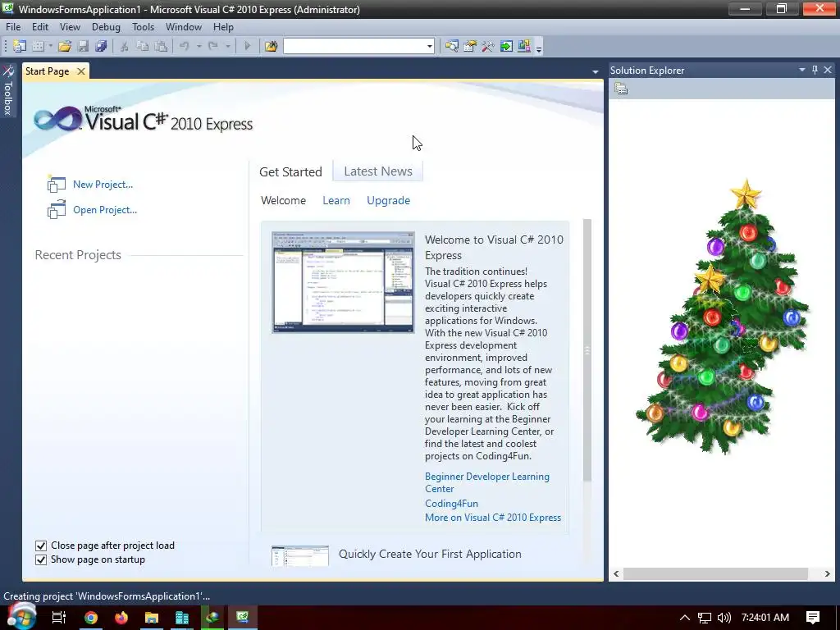This screenshot has height=630, width=840.
Task: Show hidden tray icons chevron
Action: [x=685, y=618]
